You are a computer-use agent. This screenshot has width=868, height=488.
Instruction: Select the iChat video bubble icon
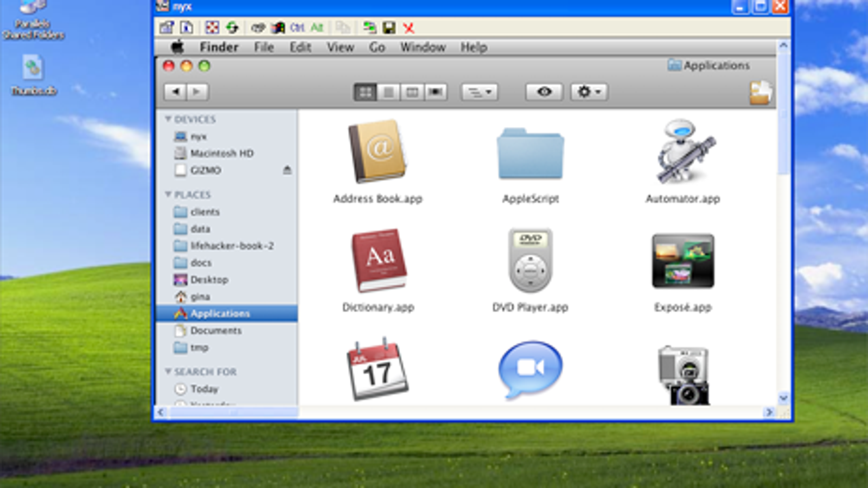point(530,371)
